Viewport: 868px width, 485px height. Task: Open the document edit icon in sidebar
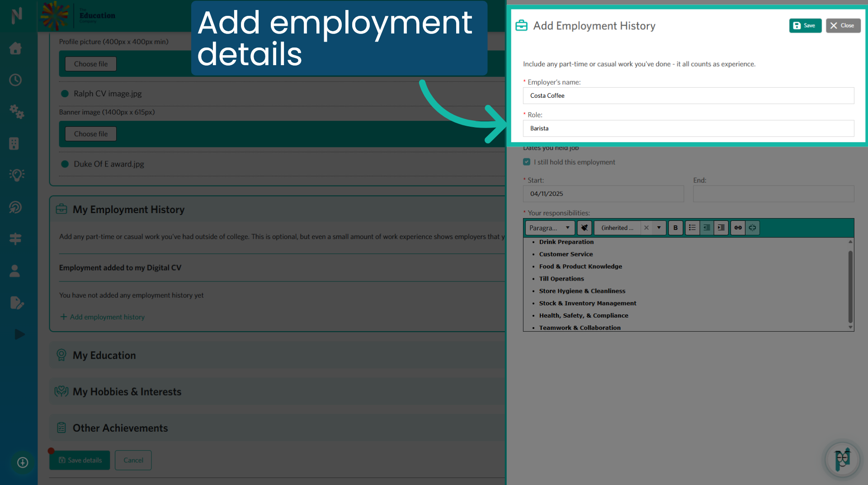click(16, 303)
